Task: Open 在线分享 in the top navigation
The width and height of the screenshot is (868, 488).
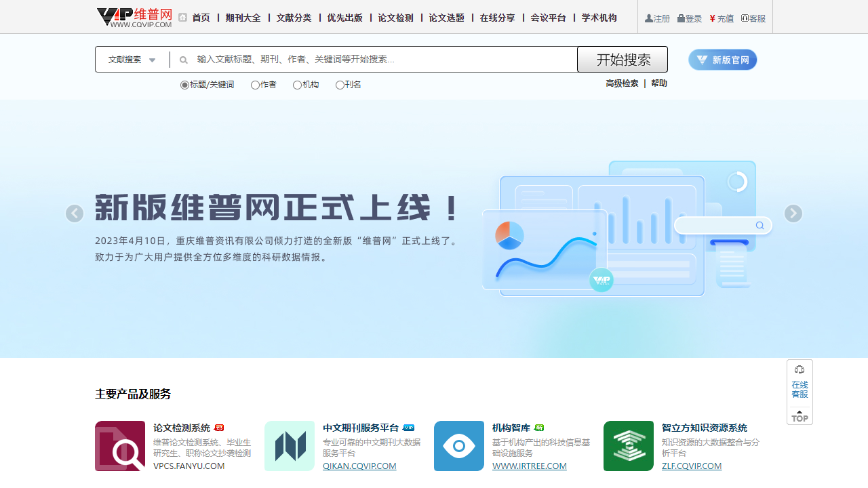Action: pos(498,18)
